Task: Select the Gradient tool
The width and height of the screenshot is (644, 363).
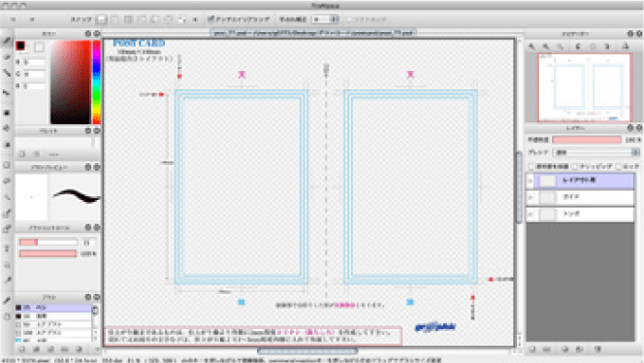Action: [7, 145]
